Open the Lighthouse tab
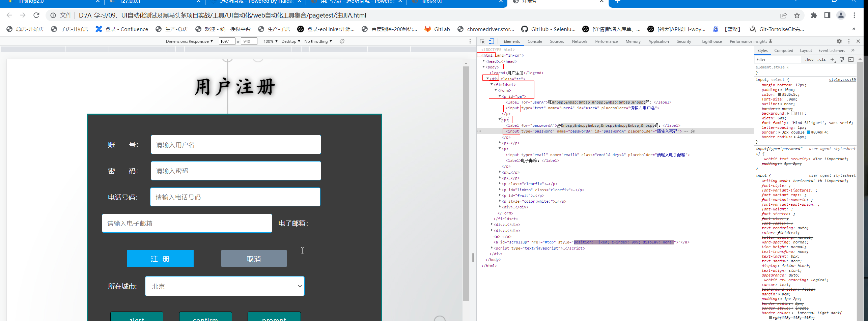The width and height of the screenshot is (868, 321). (712, 41)
